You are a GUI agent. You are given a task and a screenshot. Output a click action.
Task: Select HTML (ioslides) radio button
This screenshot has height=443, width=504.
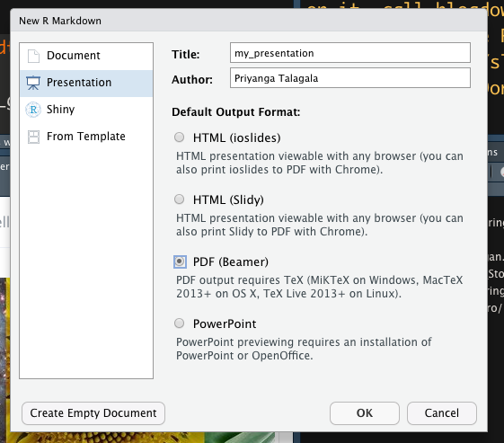coord(180,137)
